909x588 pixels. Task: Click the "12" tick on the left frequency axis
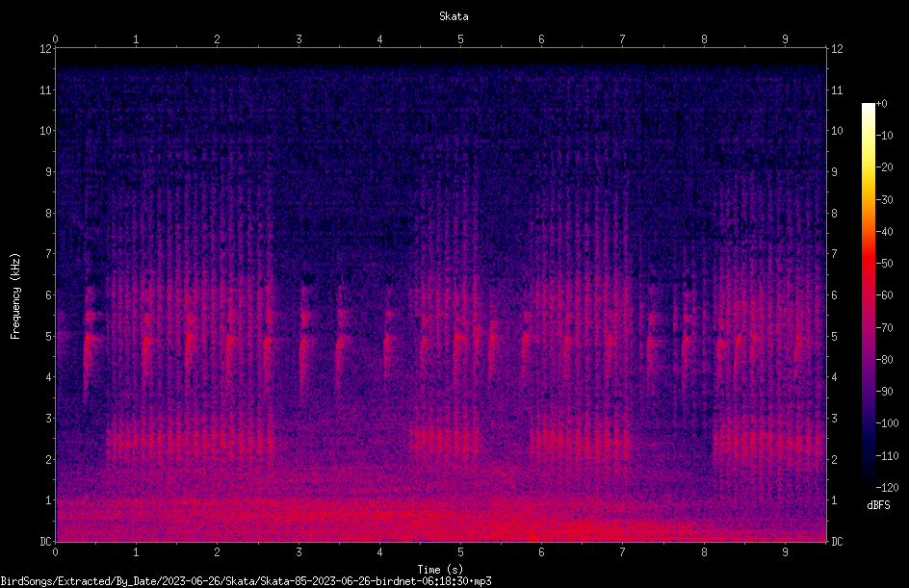click(45, 49)
